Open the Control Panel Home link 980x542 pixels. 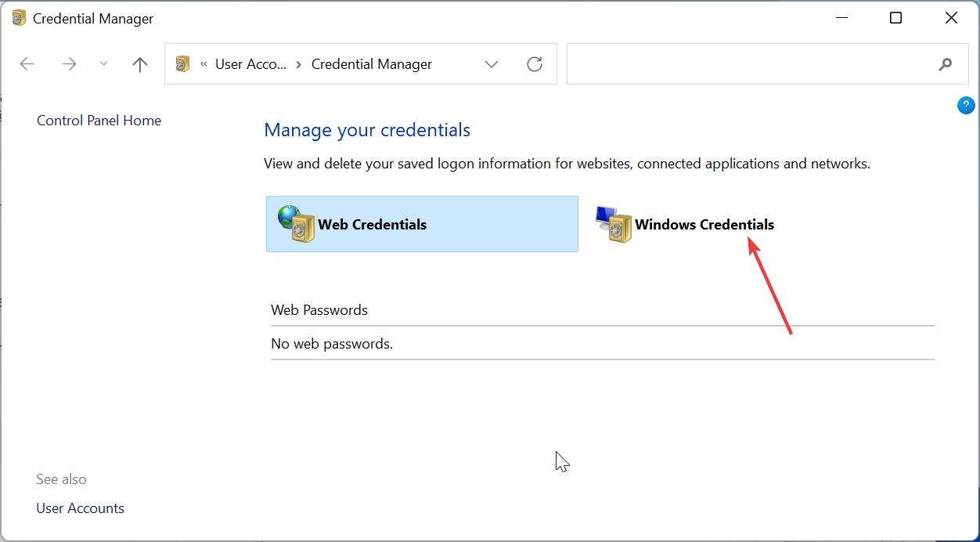[x=99, y=121]
